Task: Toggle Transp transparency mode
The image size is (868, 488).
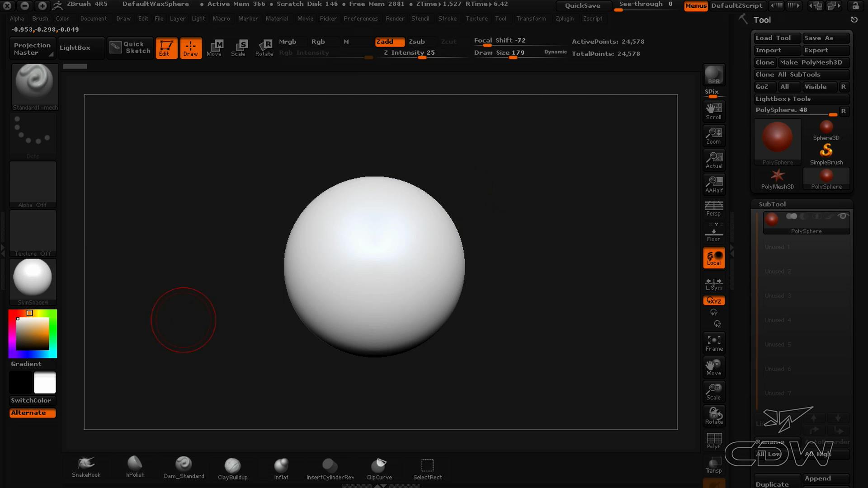Action: point(714,465)
